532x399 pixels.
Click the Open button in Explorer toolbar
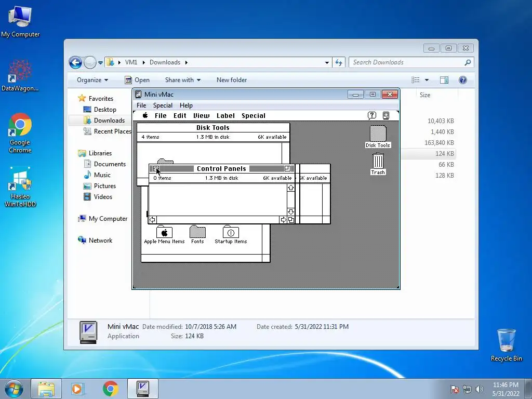pyautogui.click(x=137, y=80)
